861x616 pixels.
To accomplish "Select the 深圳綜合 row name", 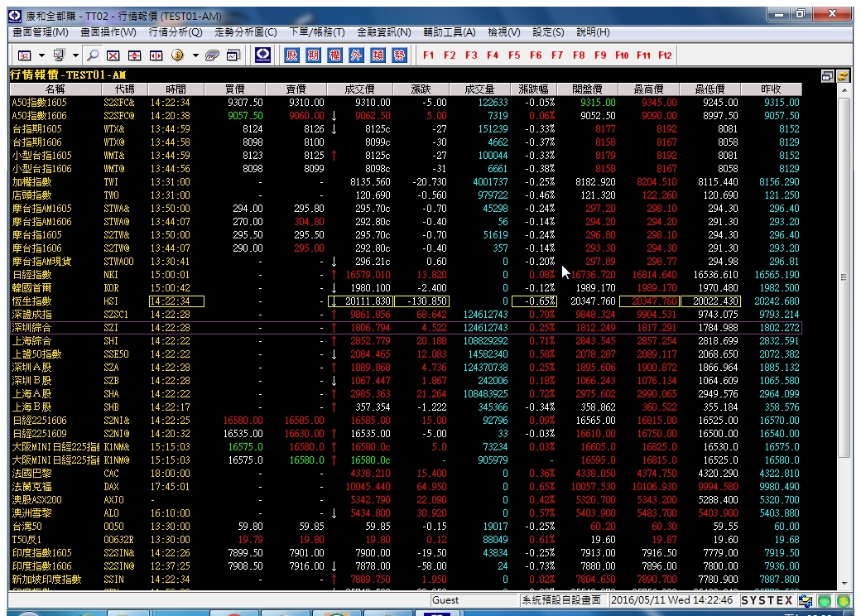I will pyautogui.click(x=31, y=327).
